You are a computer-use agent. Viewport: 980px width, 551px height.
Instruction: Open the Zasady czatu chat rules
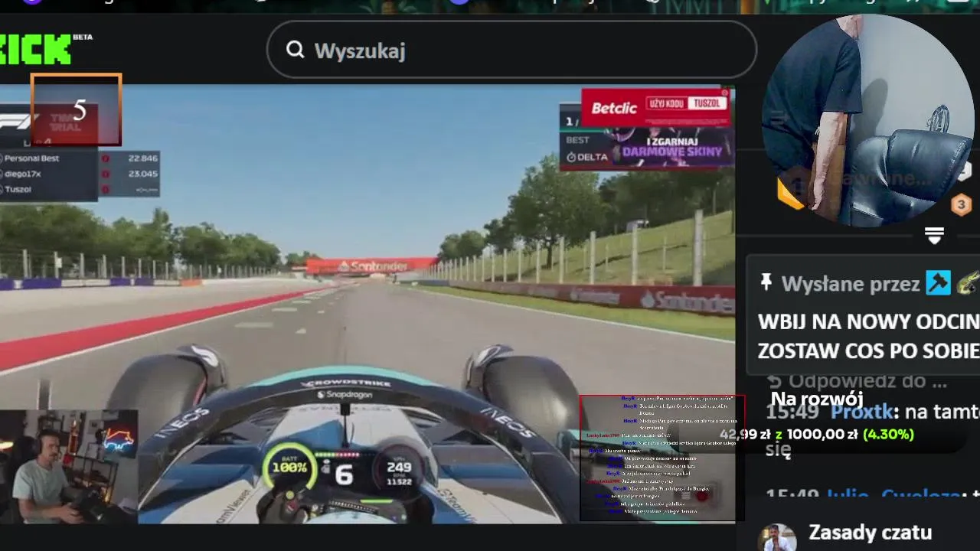pos(870,532)
